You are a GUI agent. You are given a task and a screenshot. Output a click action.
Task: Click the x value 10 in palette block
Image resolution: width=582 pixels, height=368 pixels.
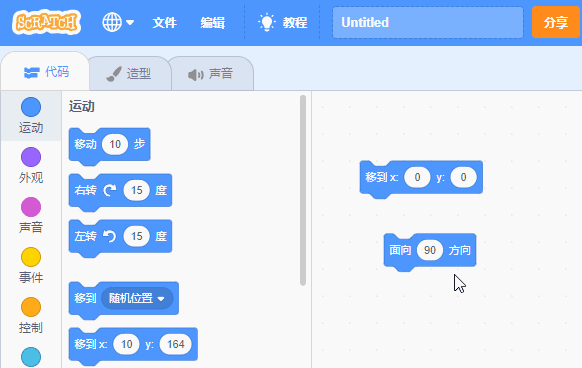(127, 344)
